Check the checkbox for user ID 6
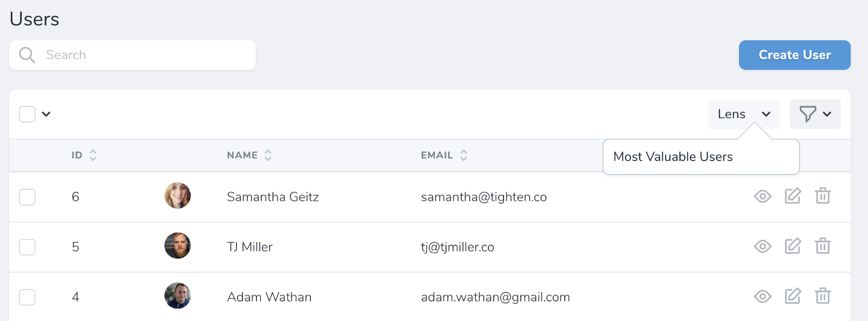Screen dimensions: 868x321 [27, 197]
